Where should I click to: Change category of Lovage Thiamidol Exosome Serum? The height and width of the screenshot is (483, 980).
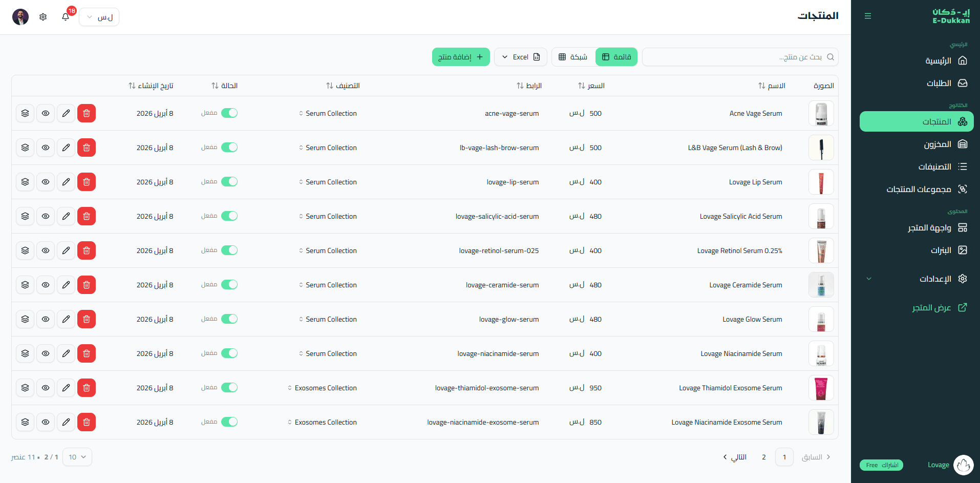(x=322, y=388)
